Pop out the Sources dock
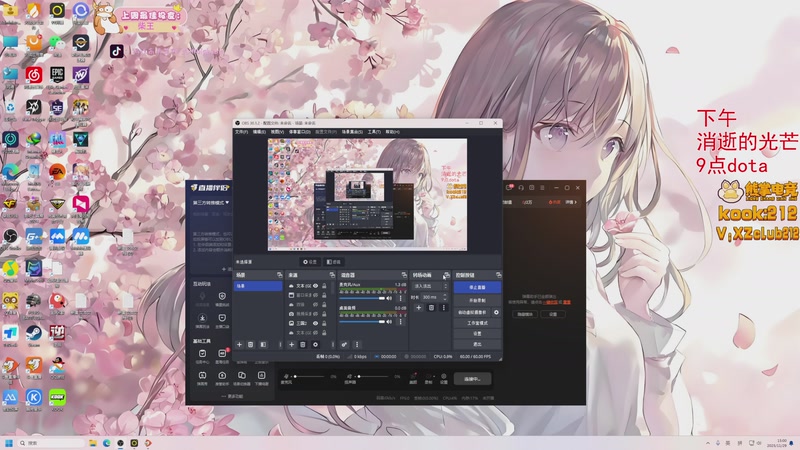The image size is (800, 450). tap(332, 275)
